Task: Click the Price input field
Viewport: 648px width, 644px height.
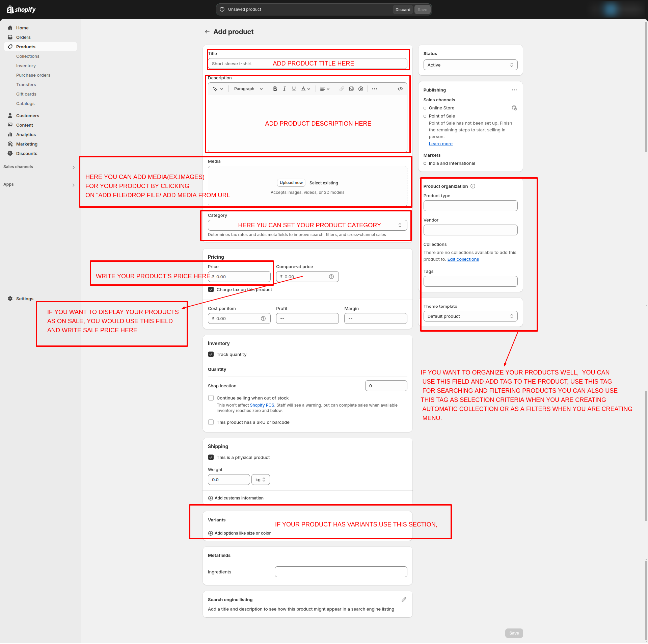Action: pyautogui.click(x=239, y=277)
